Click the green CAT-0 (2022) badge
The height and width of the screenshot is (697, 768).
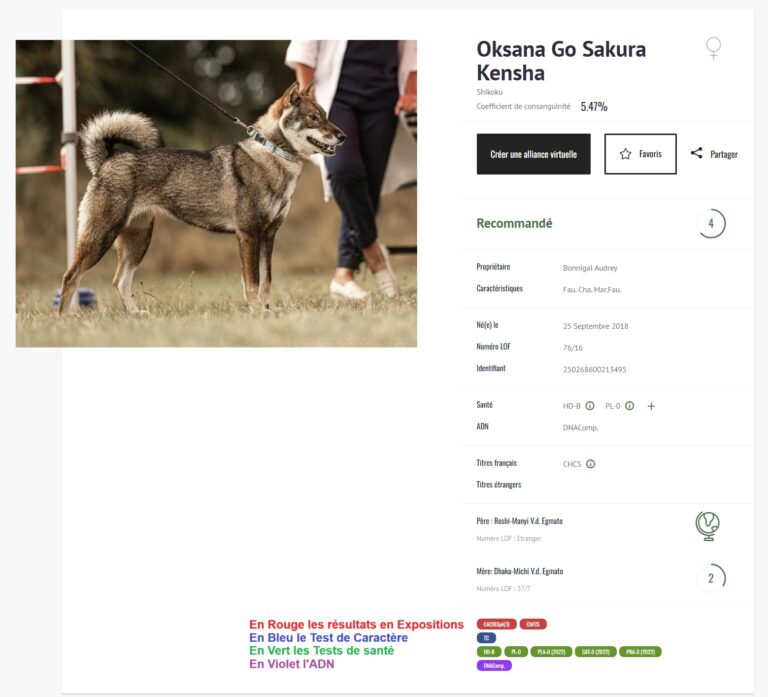pyautogui.click(x=596, y=651)
